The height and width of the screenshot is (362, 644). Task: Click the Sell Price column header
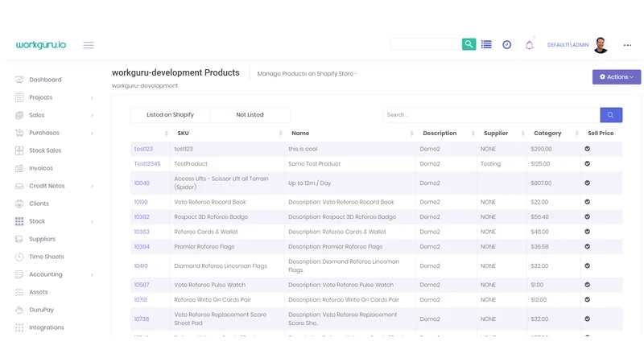tap(601, 133)
